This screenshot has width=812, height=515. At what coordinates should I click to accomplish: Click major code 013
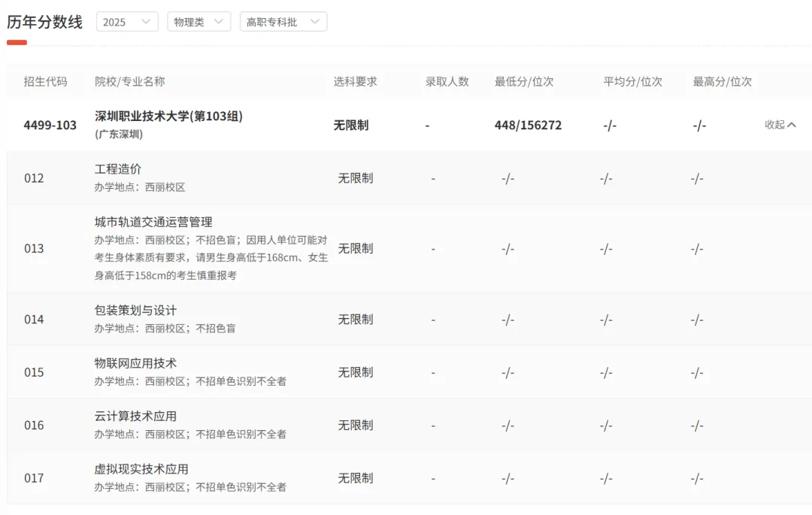[34, 248]
